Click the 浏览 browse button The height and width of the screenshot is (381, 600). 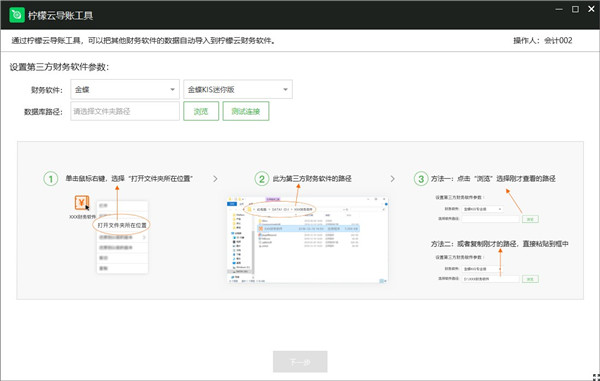coord(201,111)
